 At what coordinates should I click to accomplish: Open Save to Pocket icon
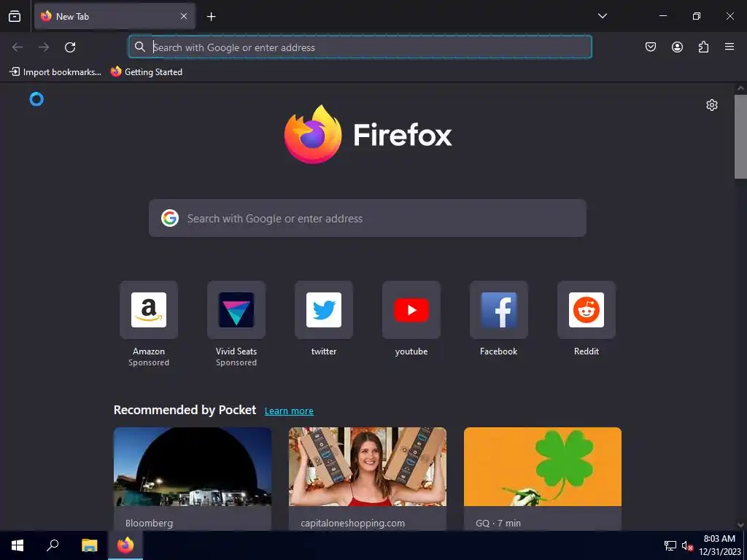tap(651, 47)
